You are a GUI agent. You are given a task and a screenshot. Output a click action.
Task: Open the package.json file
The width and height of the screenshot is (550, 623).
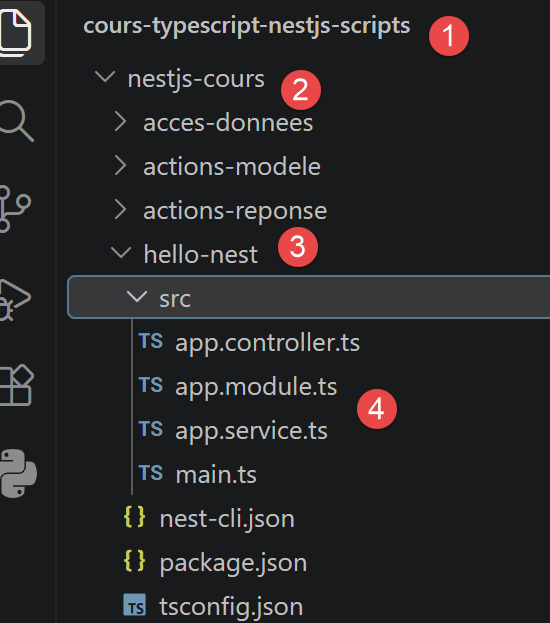pos(233,563)
